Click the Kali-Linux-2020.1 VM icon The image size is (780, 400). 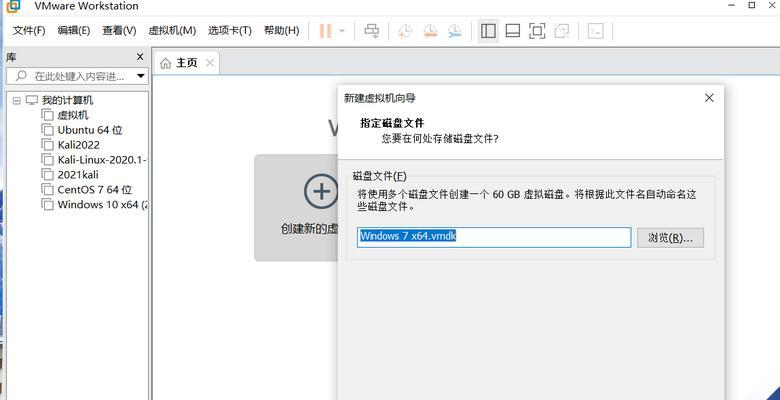click(47, 160)
